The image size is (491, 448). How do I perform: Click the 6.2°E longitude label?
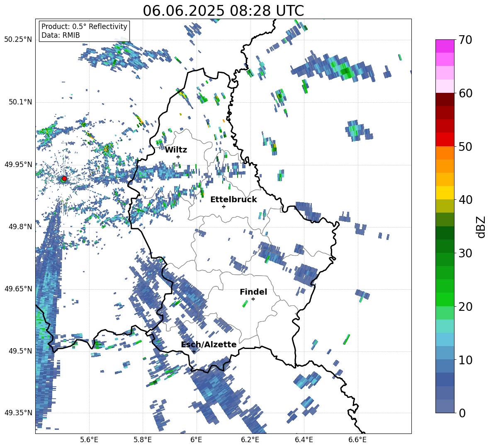(250, 440)
